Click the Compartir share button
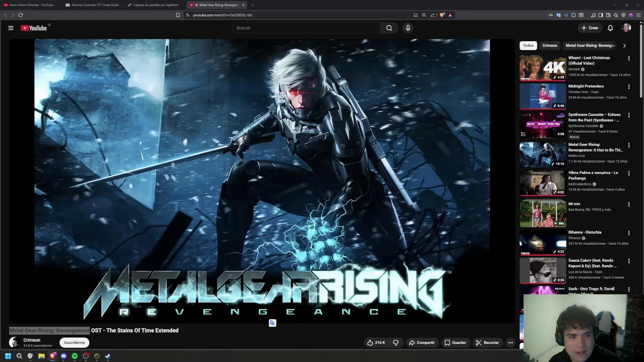The image size is (644, 362). coord(422,342)
